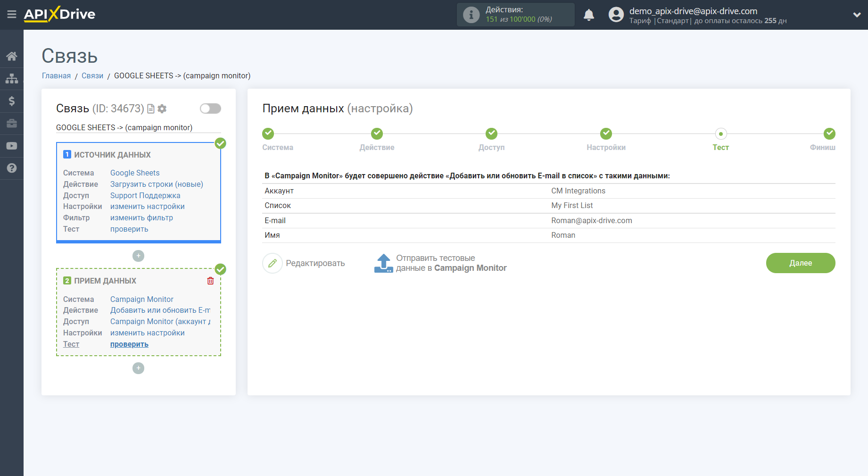Click the Далее button

[x=801, y=263]
